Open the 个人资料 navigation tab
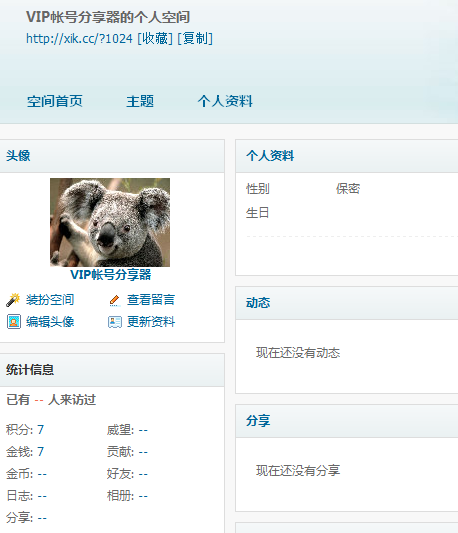 225,101
